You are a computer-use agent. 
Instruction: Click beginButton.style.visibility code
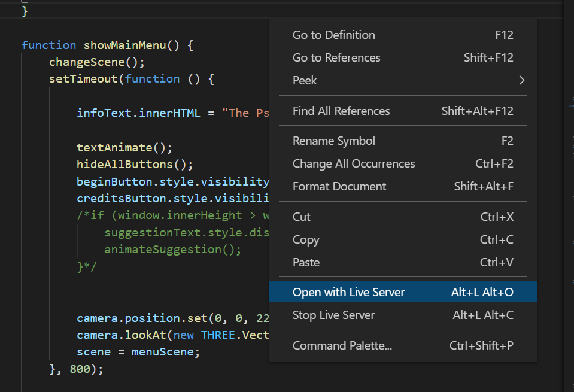tap(173, 181)
